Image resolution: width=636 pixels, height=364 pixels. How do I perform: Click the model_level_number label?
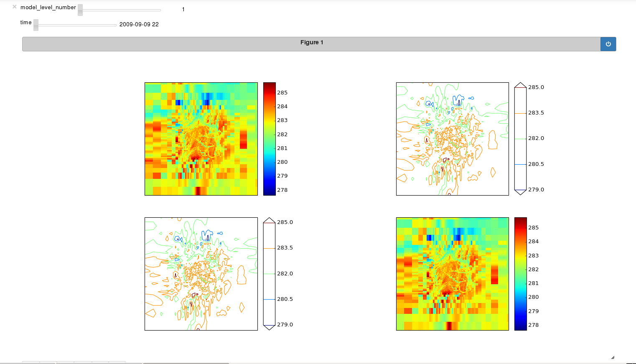(x=48, y=8)
